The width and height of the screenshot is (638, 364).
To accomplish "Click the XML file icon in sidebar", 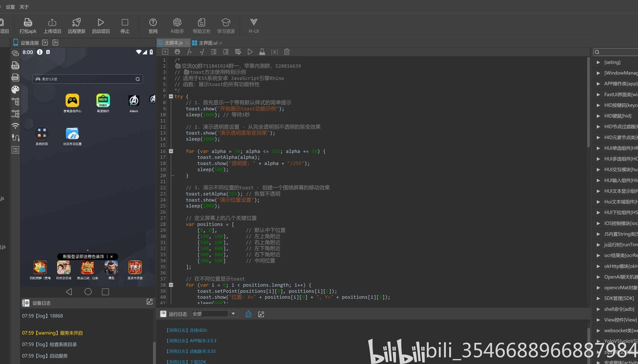I will (16, 77).
